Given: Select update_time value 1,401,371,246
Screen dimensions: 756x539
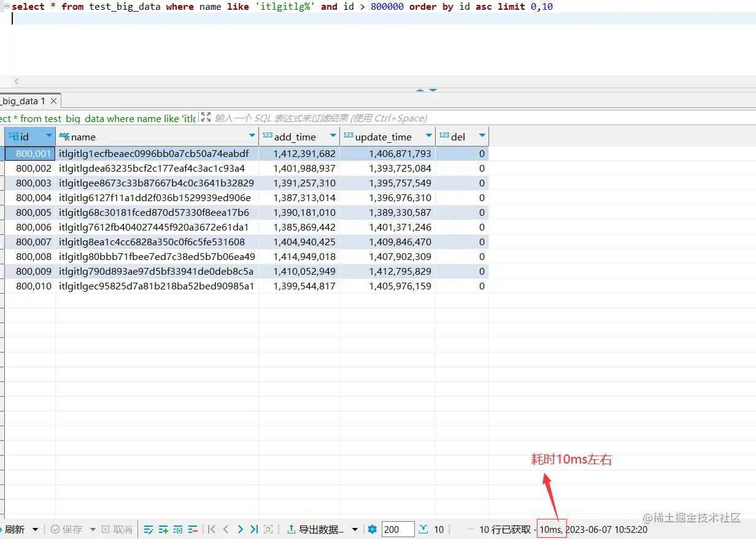Looking at the screenshot, I should (x=388, y=227).
